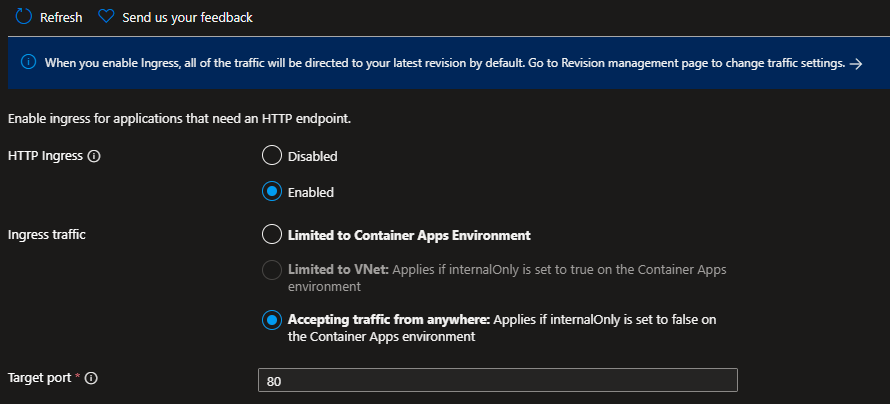Click the heart feedback icon
This screenshot has height=404, width=890.
point(107,17)
